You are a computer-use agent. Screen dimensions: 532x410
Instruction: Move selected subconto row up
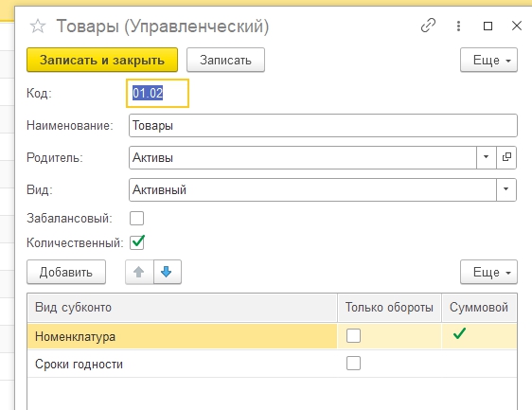pyautogui.click(x=139, y=272)
